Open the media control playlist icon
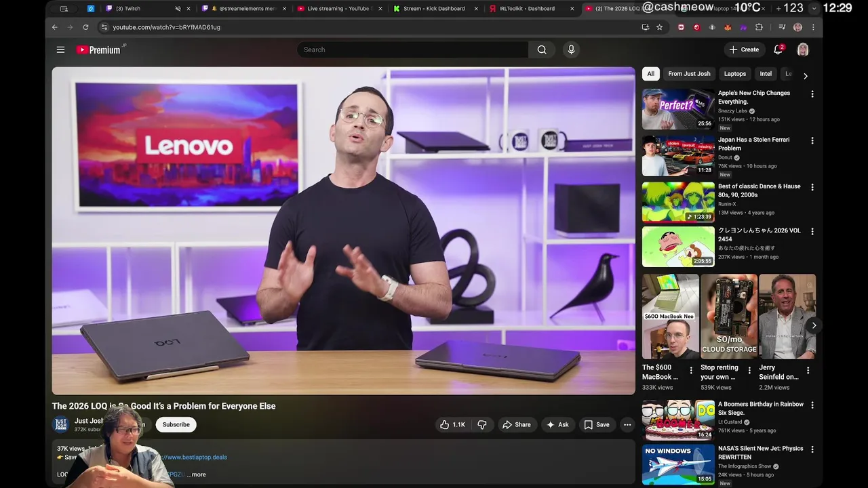 tap(782, 27)
